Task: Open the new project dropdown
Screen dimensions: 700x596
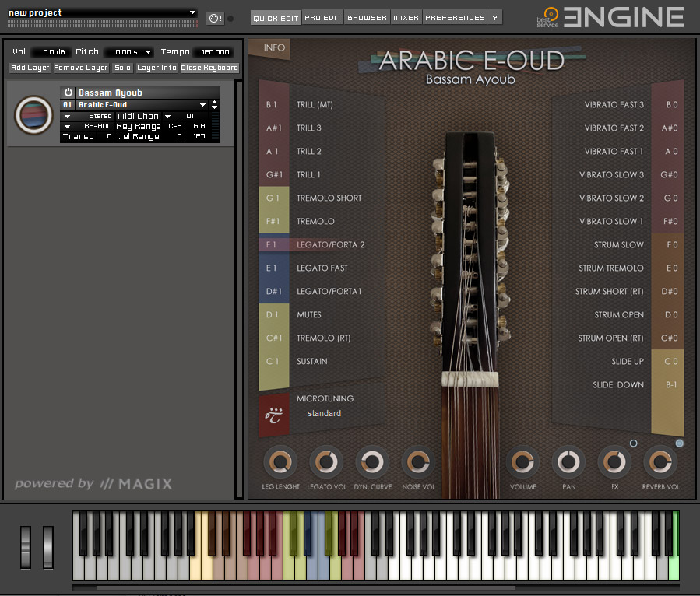Action: pyautogui.click(x=193, y=12)
